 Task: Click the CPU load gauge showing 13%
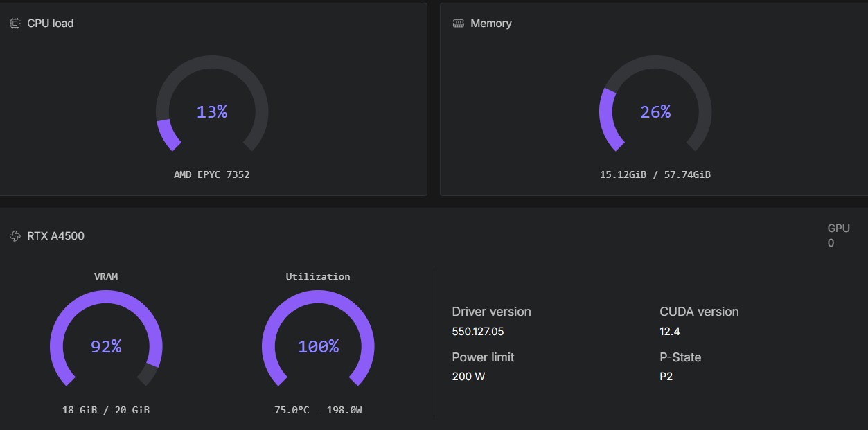tap(212, 105)
